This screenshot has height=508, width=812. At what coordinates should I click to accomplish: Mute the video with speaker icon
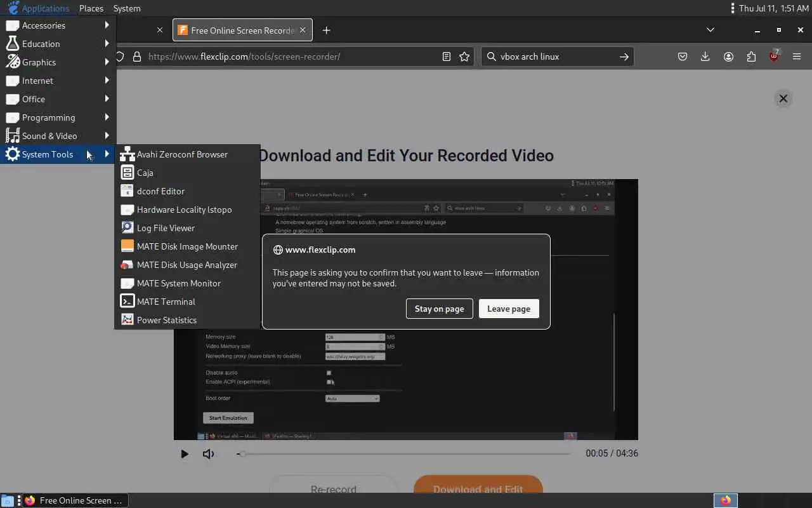[x=208, y=454]
